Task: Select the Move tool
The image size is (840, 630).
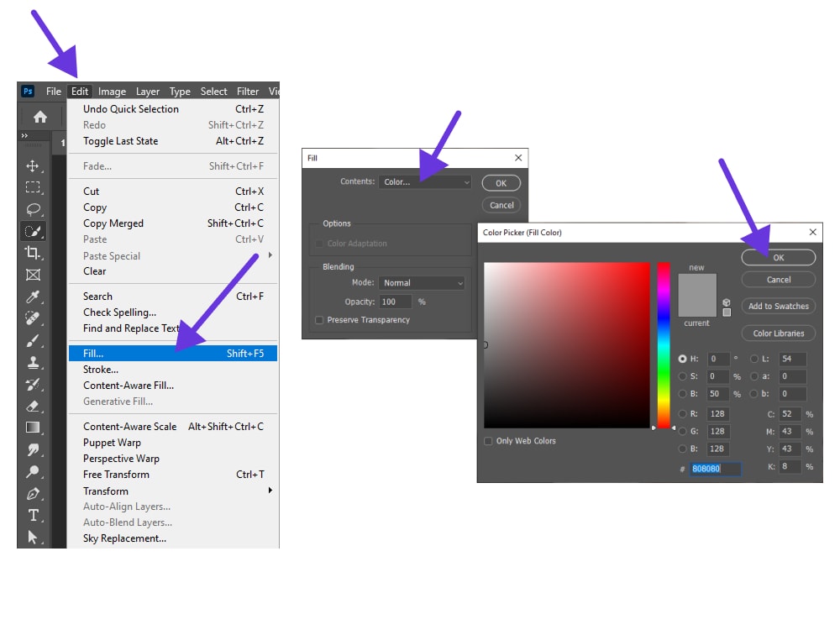Action: 33,165
